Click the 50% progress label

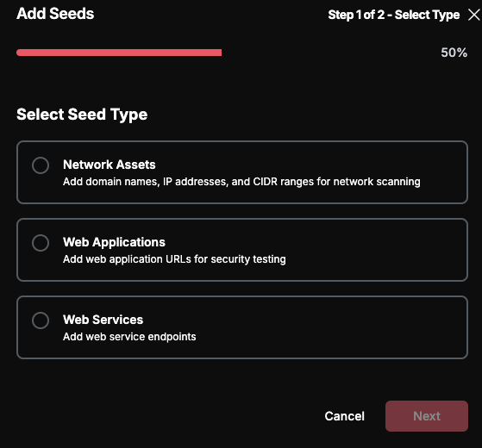[x=454, y=53]
